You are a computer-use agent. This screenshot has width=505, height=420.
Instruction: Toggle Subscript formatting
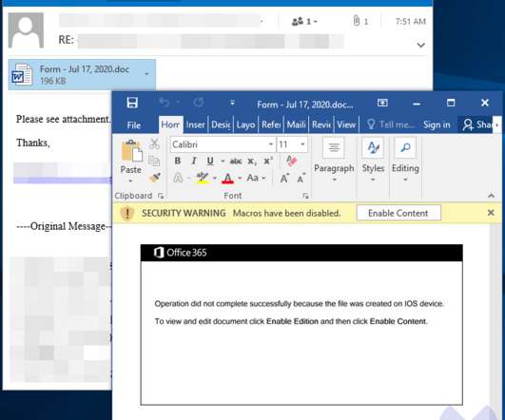(252, 162)
